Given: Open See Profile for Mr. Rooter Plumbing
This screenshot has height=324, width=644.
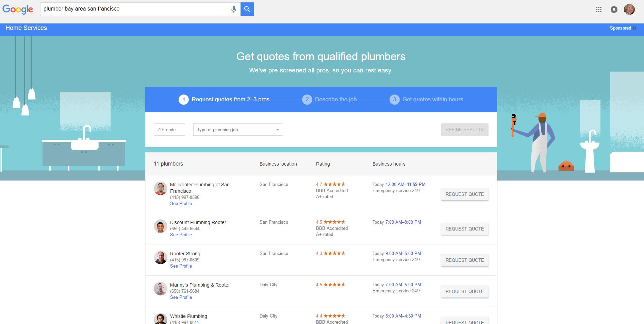Looking at the screenshot, I should [x=181, y=204].
